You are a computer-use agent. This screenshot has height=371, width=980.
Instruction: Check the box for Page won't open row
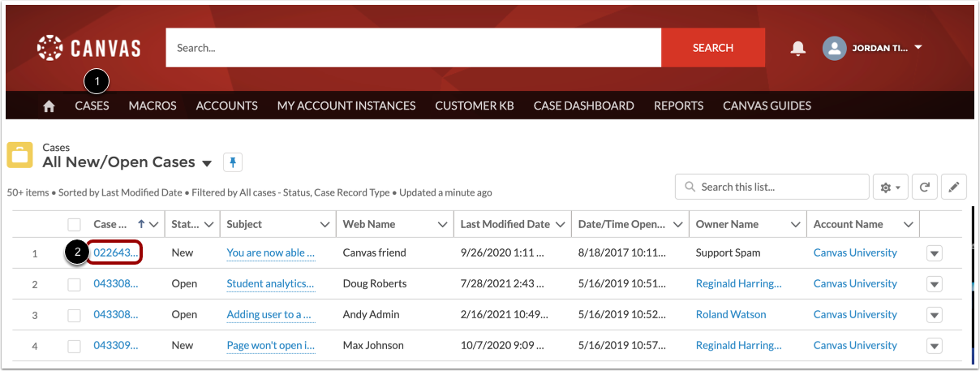(x=74, y=346)
